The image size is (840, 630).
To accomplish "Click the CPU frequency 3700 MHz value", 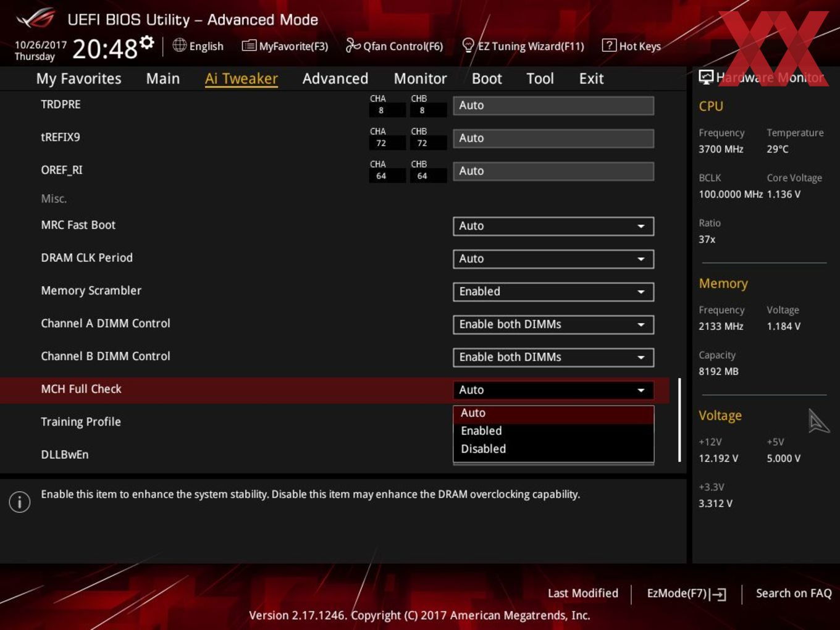I will (x=721, y=149).
